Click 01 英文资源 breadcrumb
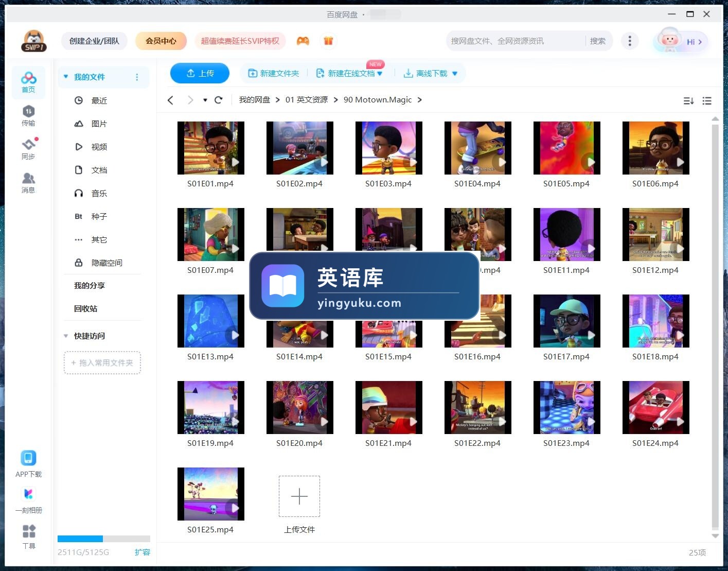 pyautogui.click(x=307, y=100)
